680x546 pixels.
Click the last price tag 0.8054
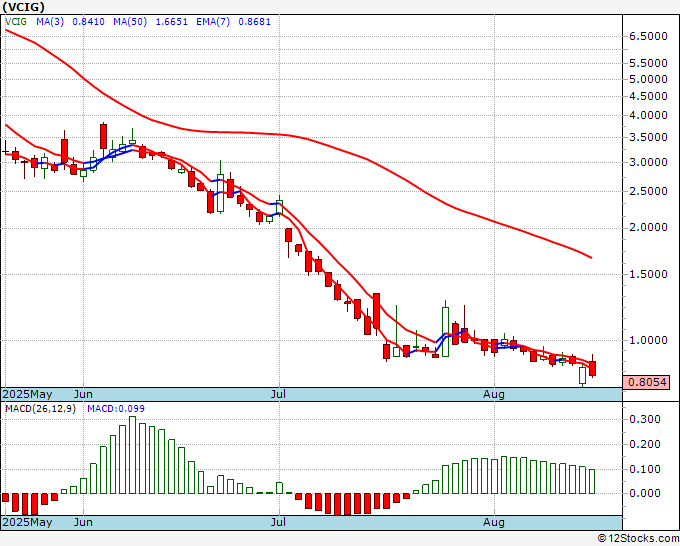647,383
